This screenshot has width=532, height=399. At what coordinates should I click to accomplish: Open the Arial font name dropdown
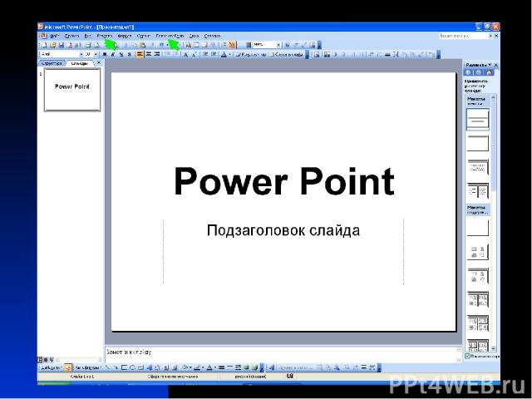click(81, 54)
